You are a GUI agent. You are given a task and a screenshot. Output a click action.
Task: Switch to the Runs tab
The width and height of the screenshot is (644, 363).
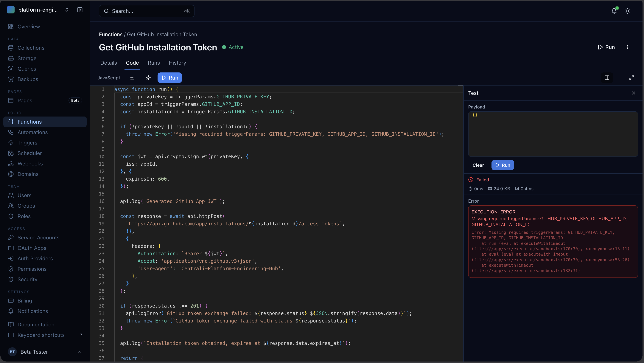pyautogui.click(x=154, y=63)
